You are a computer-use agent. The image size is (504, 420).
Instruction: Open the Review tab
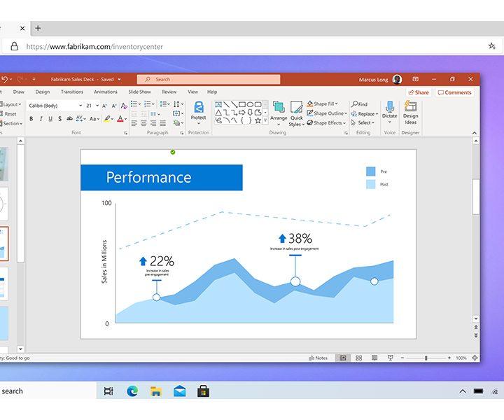pyautogui.click(x=169, y=92)
